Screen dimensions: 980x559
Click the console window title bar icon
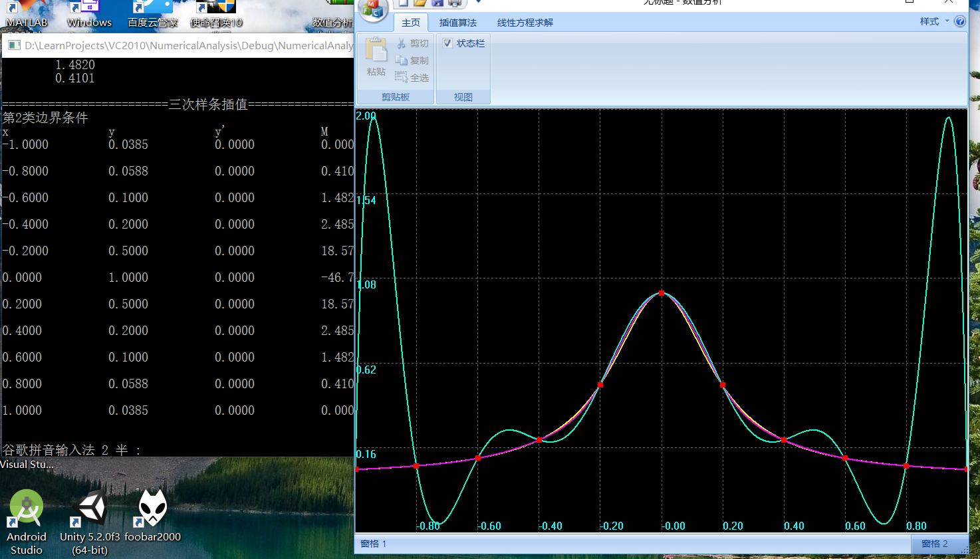pos(14,45)
